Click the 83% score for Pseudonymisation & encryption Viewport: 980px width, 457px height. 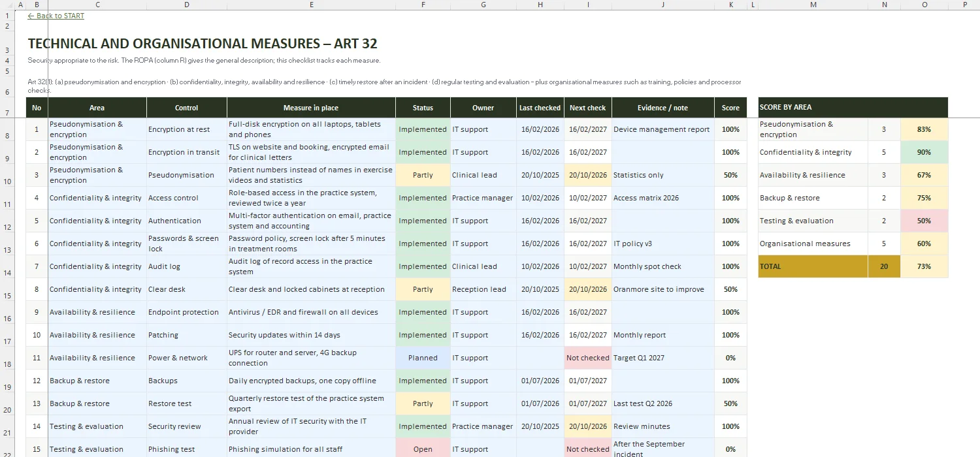coord(924,129)
